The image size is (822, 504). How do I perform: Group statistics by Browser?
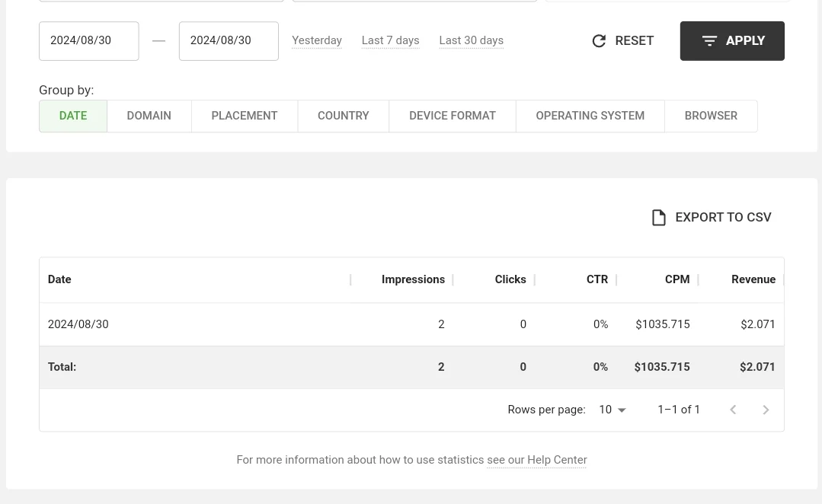click(x=711, y=116)
